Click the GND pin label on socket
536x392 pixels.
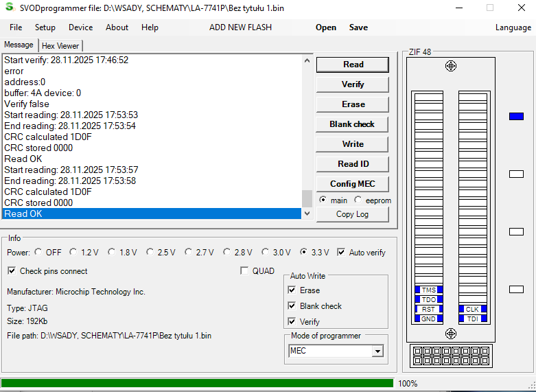(428, 319)
